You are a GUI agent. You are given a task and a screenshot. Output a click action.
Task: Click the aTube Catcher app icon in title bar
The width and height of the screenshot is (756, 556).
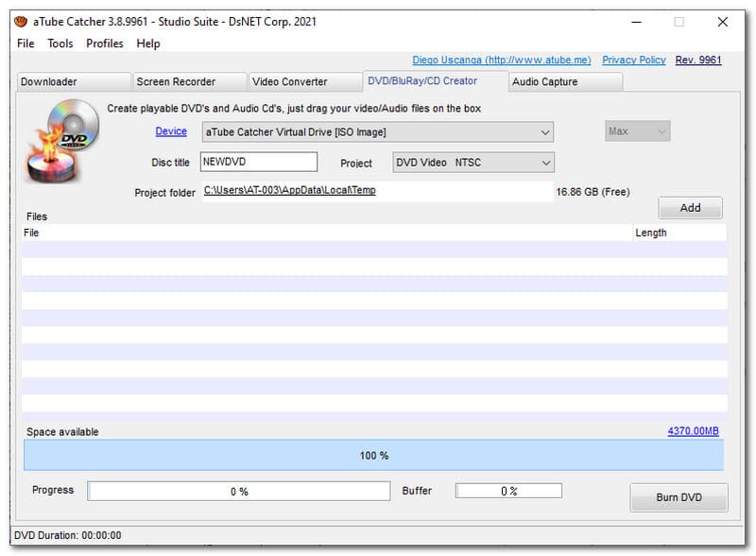(21, 22)
